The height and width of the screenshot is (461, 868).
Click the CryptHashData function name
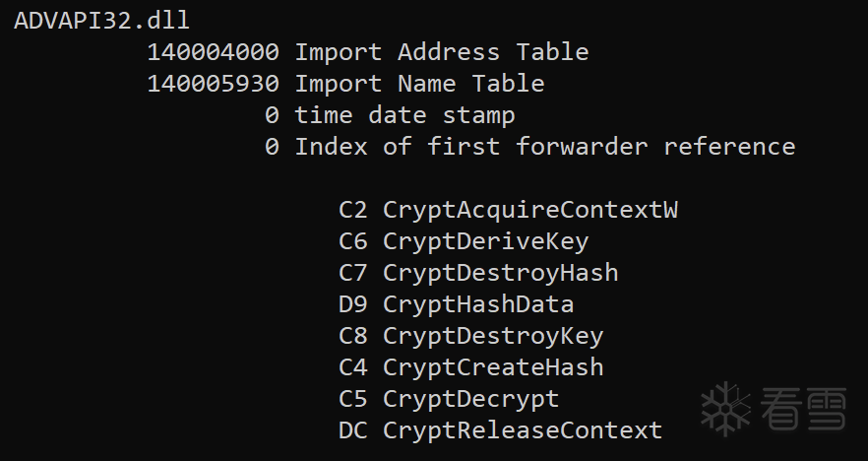click(x=478, y=304)
